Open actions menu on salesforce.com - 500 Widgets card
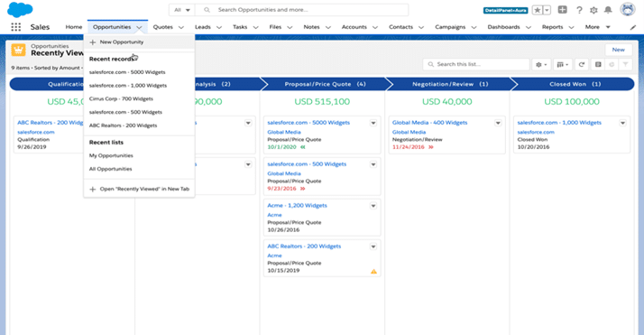Screen dimensions: 644x335 pyautogui.click(x=373, y=164)
